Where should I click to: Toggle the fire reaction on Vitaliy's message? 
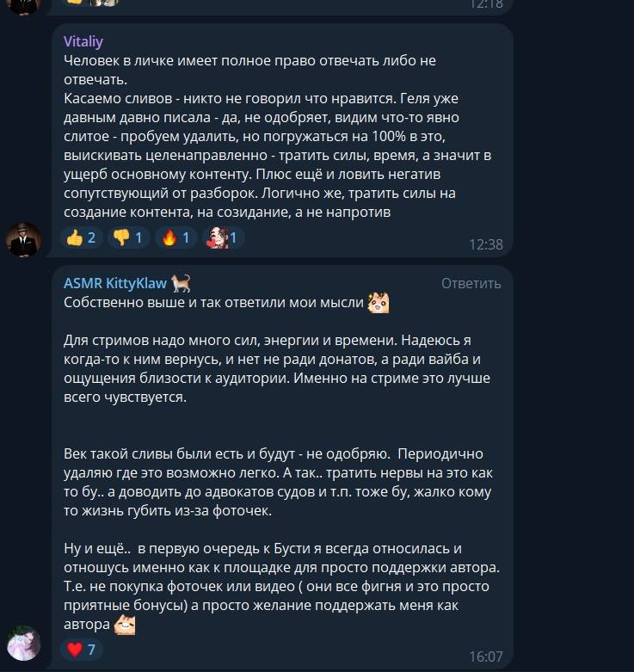click(x=175, y=237)
